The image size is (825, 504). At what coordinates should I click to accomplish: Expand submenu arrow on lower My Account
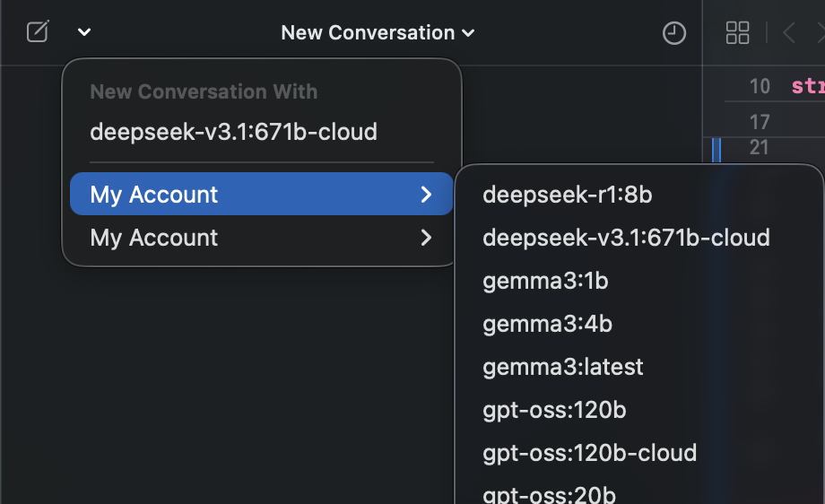pyautogui.click(x=426, y=238)
